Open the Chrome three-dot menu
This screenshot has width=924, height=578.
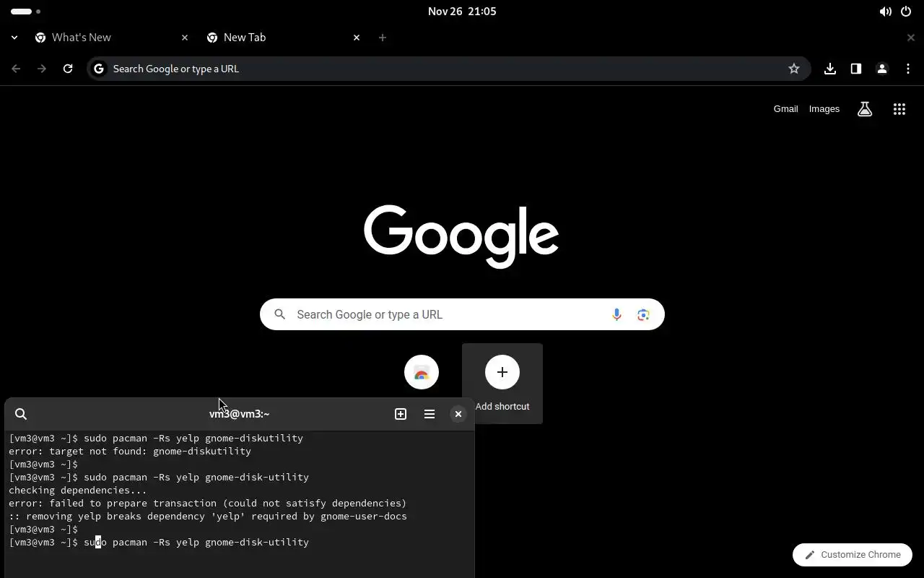click(908, 69)
